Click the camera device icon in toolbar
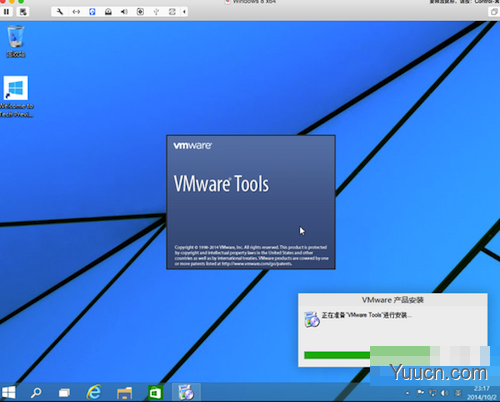 point(140,12)
